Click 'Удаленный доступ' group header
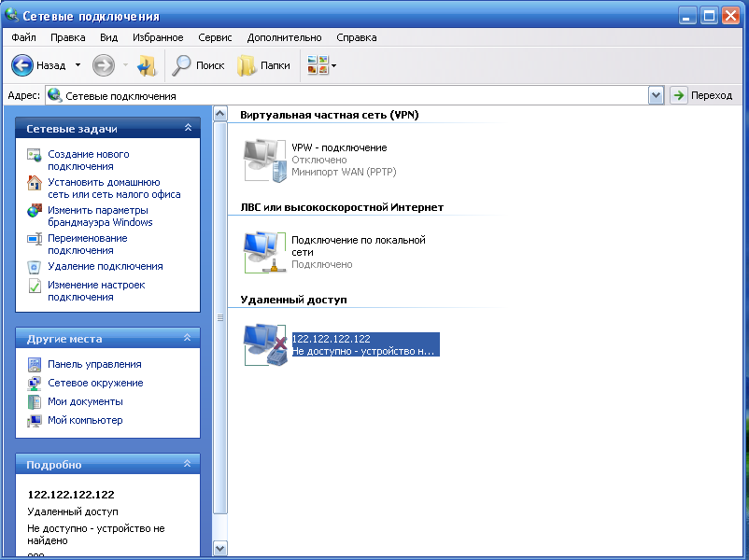 tap(293, 300)
